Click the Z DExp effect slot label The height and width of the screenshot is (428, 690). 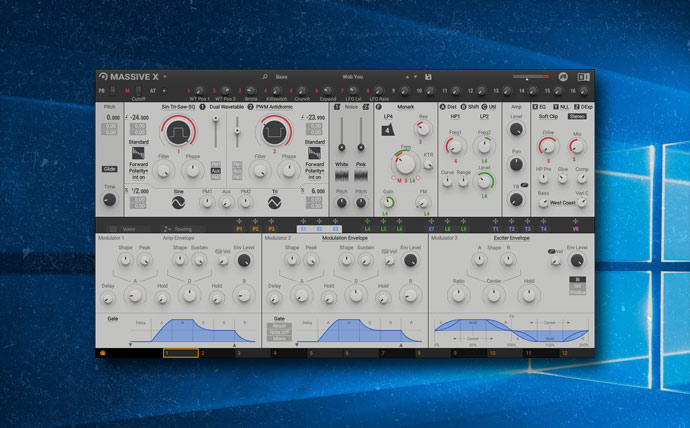coord(583,107)
